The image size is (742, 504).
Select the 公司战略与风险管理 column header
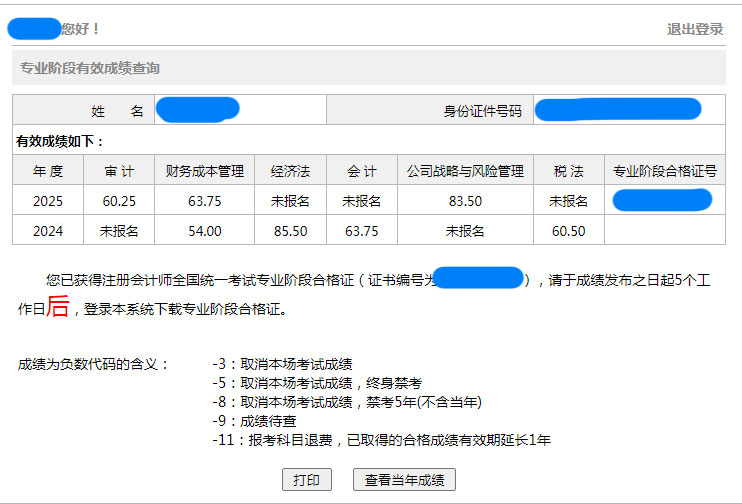(x=465, y=171)
